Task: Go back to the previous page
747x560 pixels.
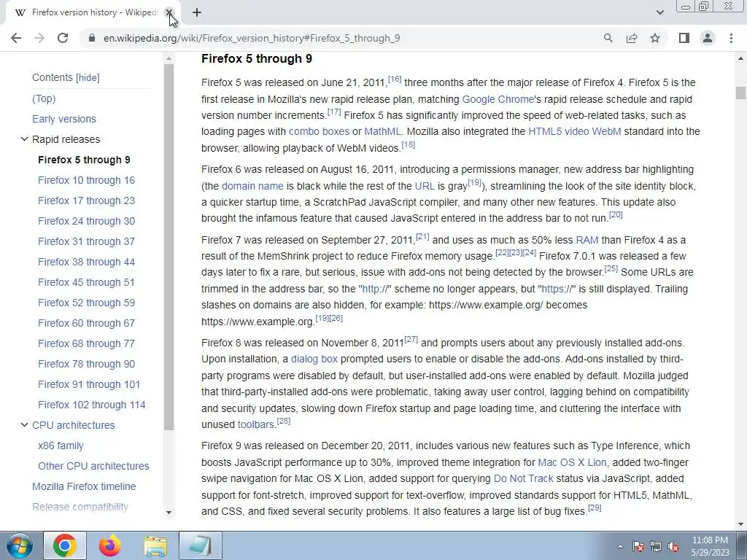Action: tap(16, 38)
